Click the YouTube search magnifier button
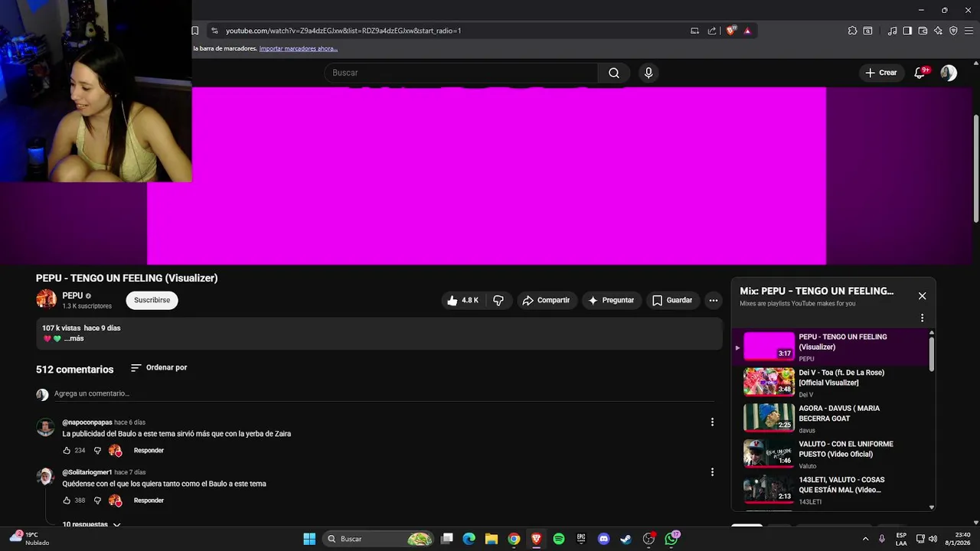Screen dimensions: 980x551 [x=614, y=73]
